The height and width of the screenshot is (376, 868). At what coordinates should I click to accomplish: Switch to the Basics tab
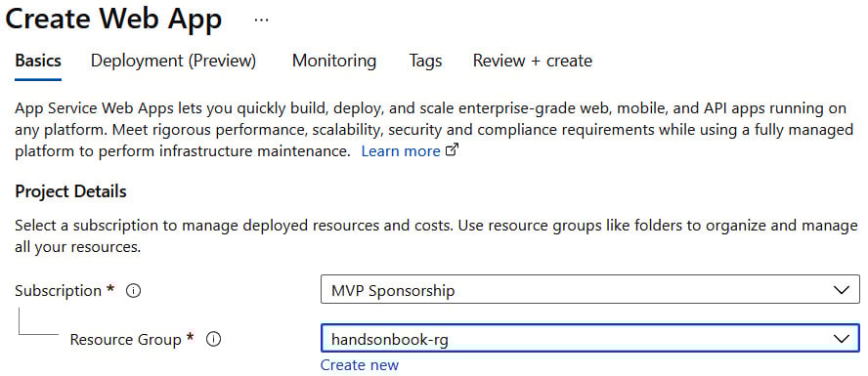click(38, 61)
